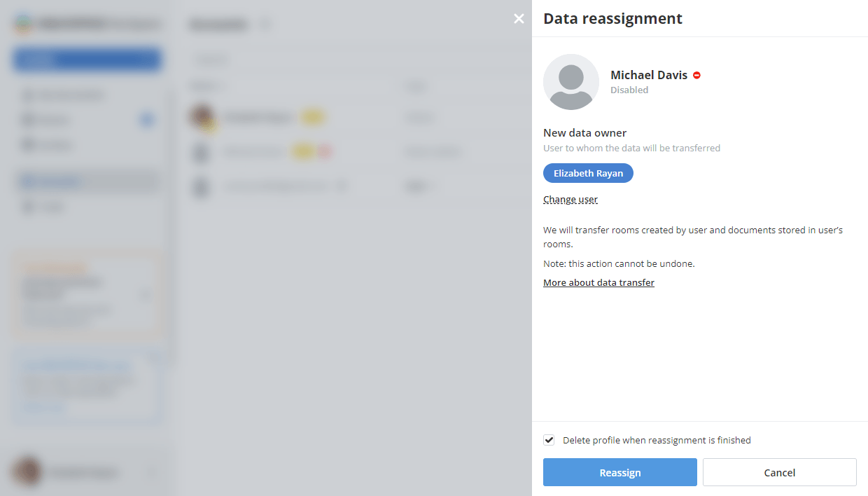Open the Change user link
The width and height of the screenshot is (868, 496).
click(570, 200)
